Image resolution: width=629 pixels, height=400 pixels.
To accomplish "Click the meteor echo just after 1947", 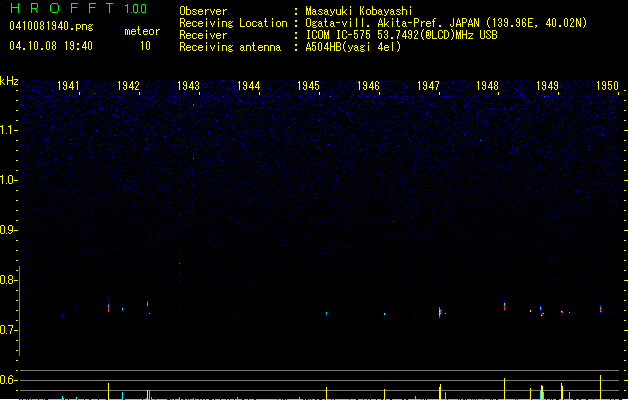I will 440,311.
